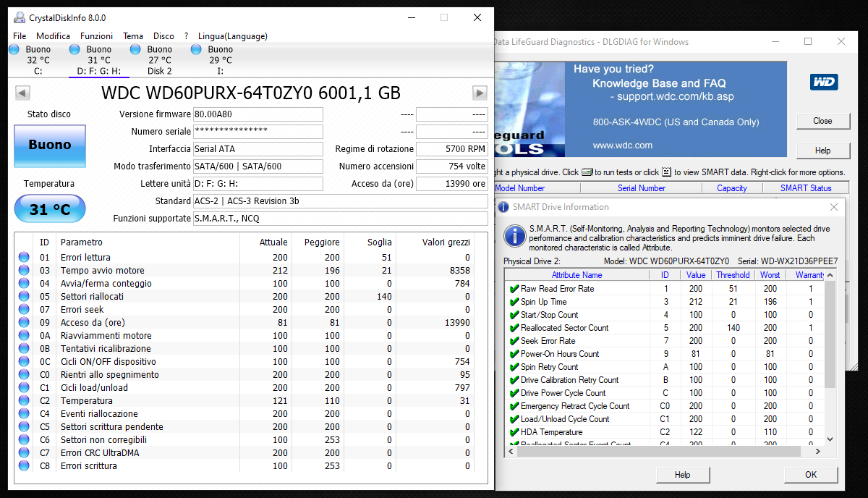Click the status orb for Acceso da (ore) row
Screen dimensions: 868x498
coord(24,322)
